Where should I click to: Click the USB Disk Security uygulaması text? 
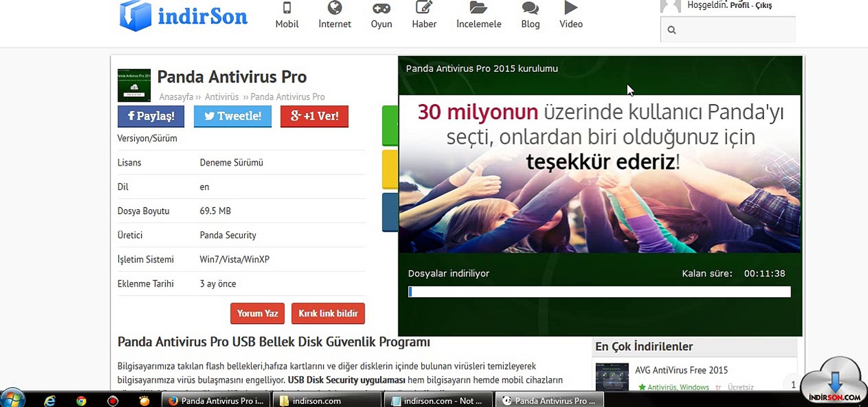(x=347, y=380)
